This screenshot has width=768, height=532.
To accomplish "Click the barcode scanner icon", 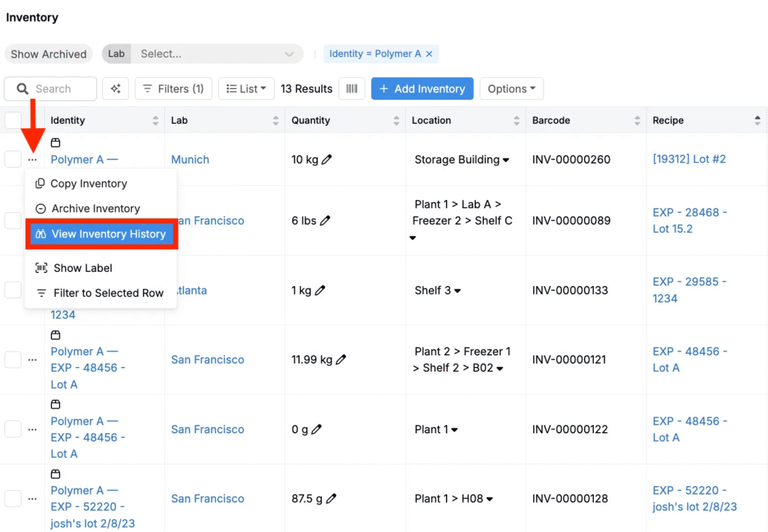I will pos(352,88).
